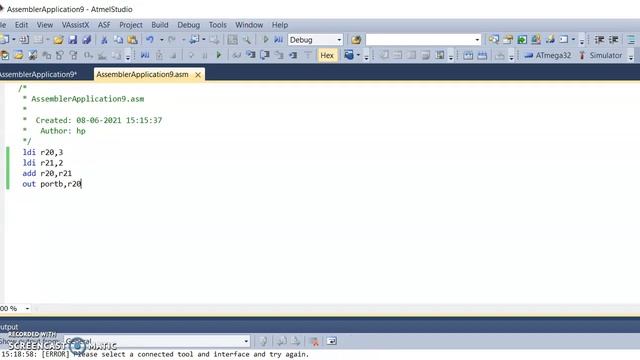
Task: Open the Tools menu
Action: tap(218, 25)
